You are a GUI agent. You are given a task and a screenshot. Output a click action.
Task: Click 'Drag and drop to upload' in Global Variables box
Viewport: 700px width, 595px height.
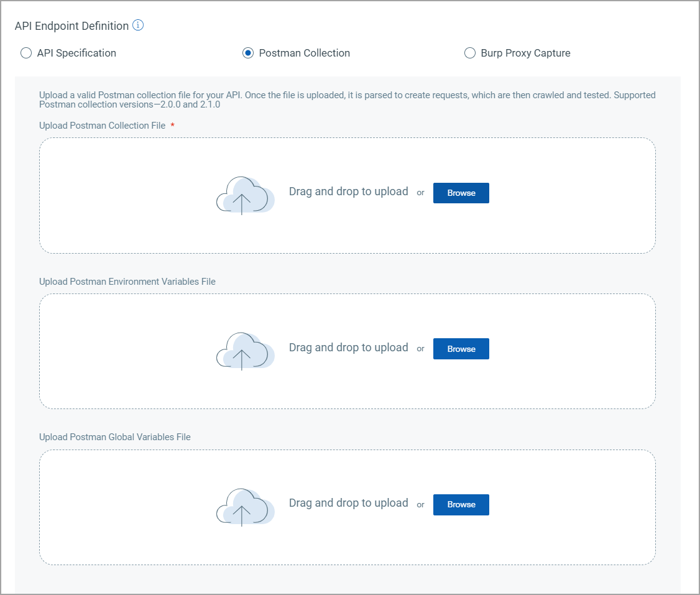pos(349,503)
